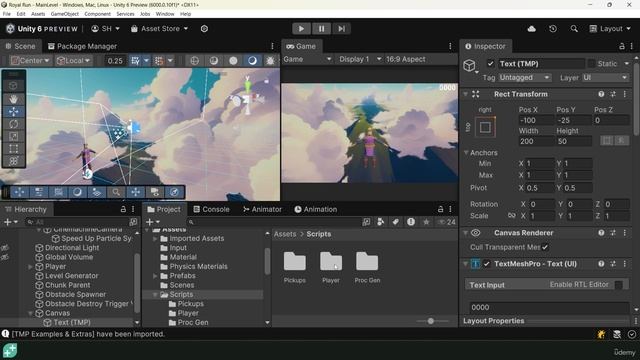Open settings gear next to Asset Store
The width and height of the screenshot is (640, 360).
204,29
